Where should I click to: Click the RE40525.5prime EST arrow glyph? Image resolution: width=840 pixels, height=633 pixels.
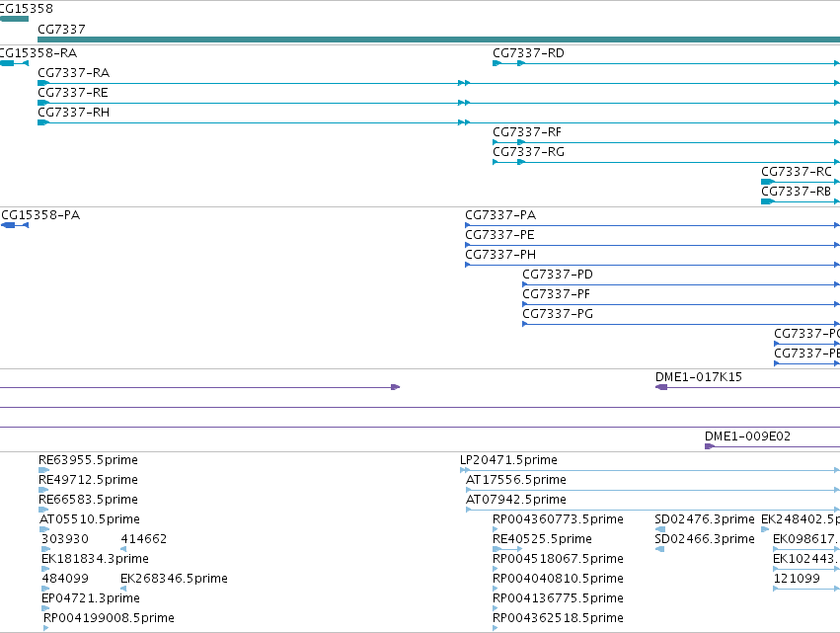pyautogui.click(x=506, y=549)
